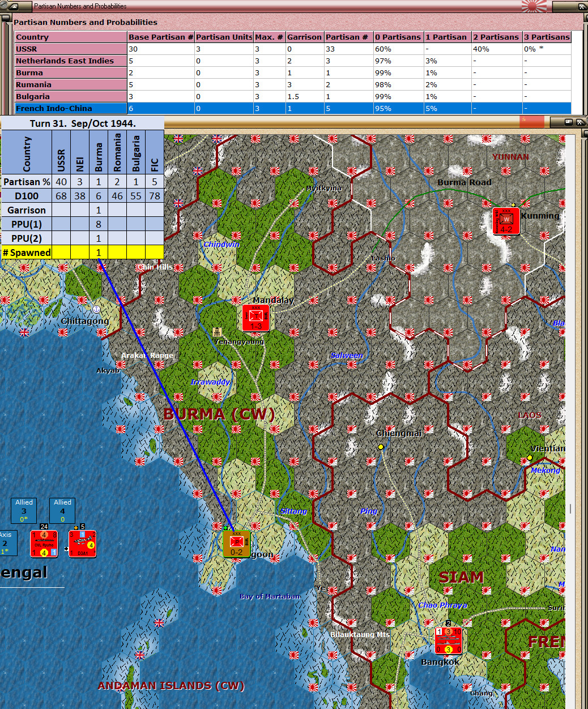Screen dimensions: 588x709
Task: Select the USSR row
Action: (x=293, y=49)
